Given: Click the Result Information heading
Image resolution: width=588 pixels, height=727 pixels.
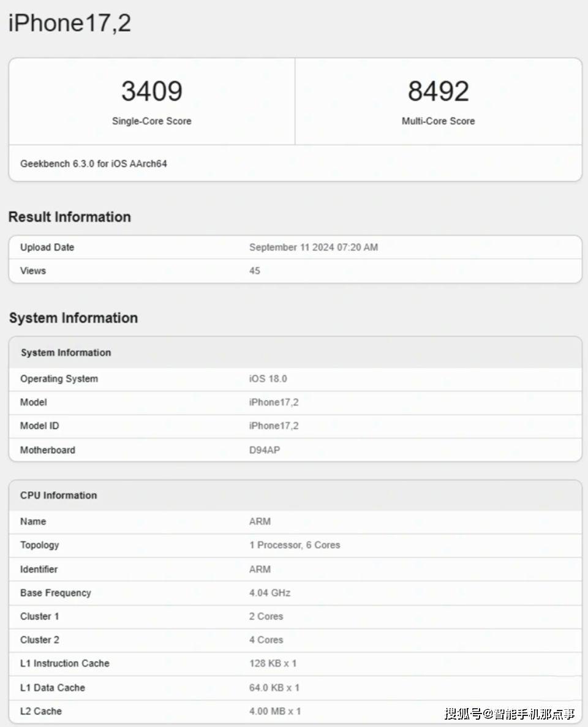Looking at the screenshot, I should (70, 217).
